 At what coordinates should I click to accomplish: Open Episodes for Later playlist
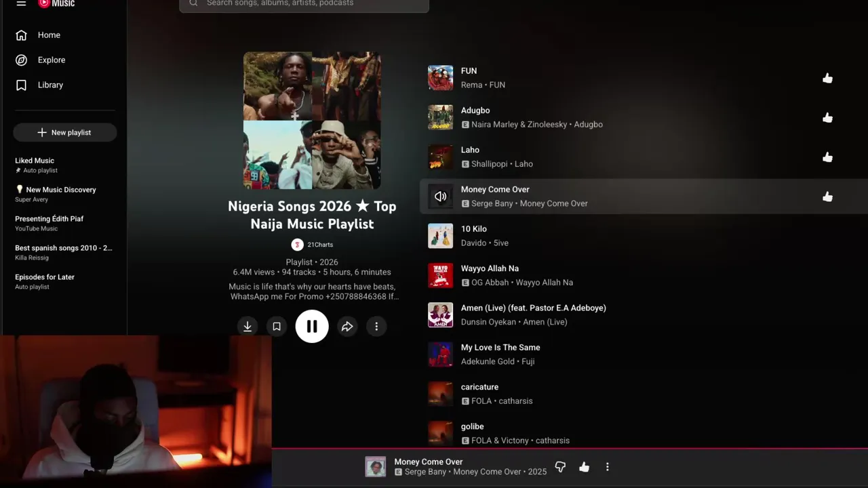click(64, 281)
